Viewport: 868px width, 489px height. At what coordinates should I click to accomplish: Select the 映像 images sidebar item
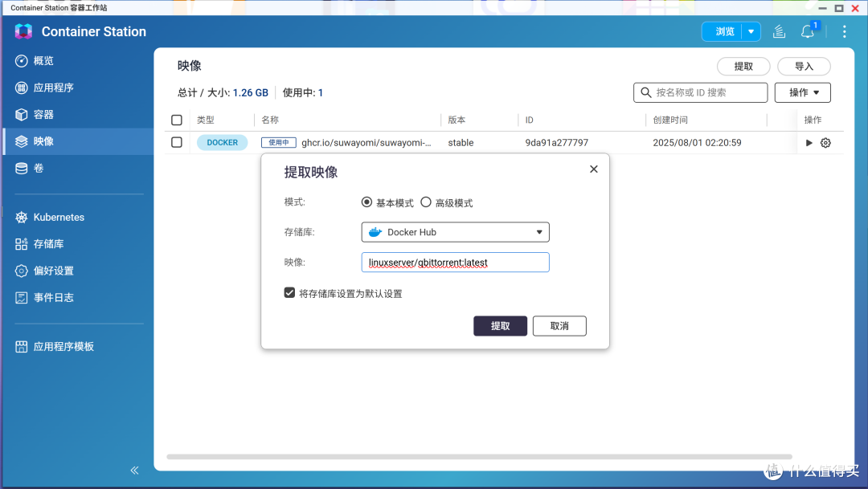pyautogui.click(x=77, y=141)
